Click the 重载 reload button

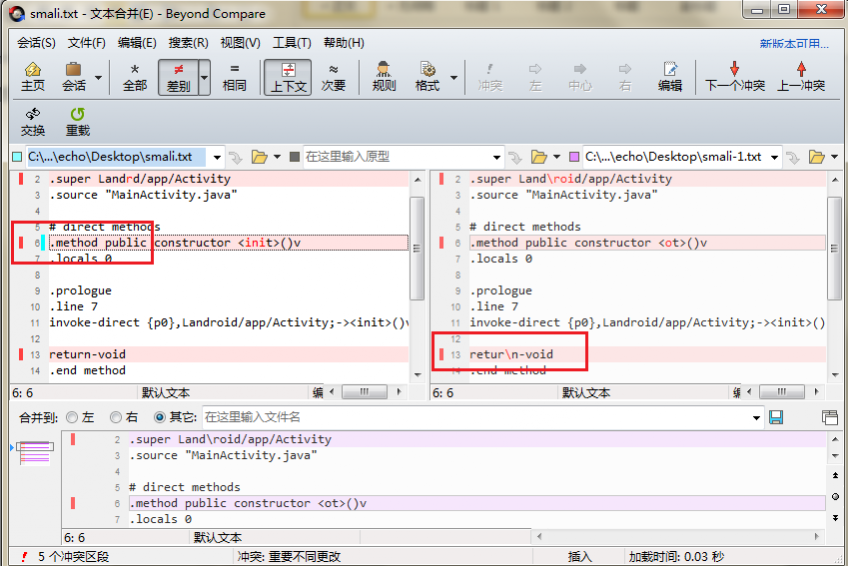pos(77,122)
